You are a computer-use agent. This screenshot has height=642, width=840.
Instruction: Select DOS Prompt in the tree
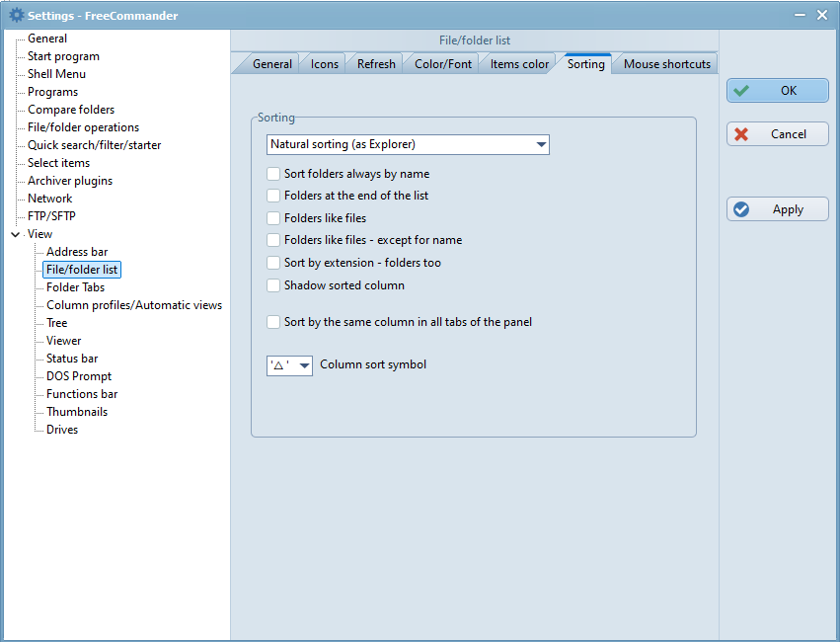(x=79, y=376)
